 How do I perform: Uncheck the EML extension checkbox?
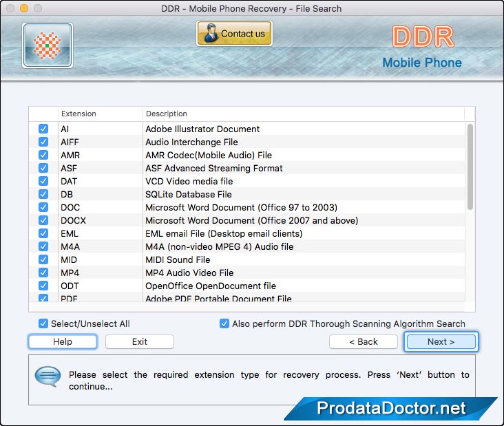43,233
